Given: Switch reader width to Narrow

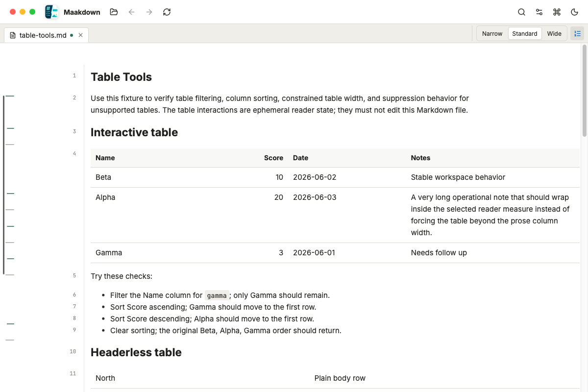Looking at the screenshot, I should coord(492,33).
